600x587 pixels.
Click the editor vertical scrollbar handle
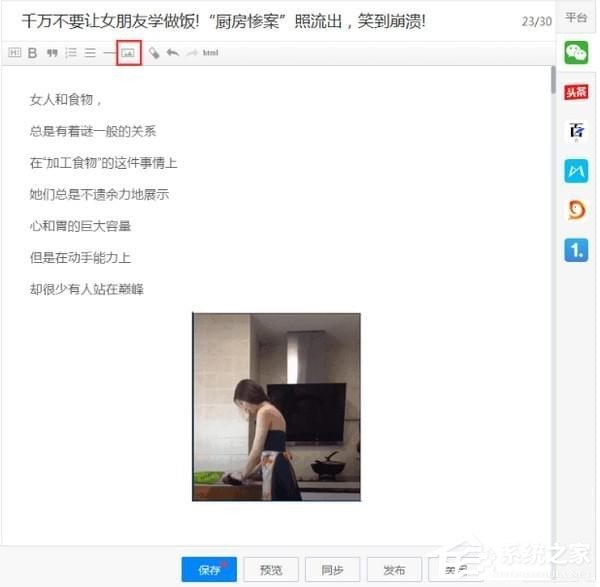click(553, 80)
